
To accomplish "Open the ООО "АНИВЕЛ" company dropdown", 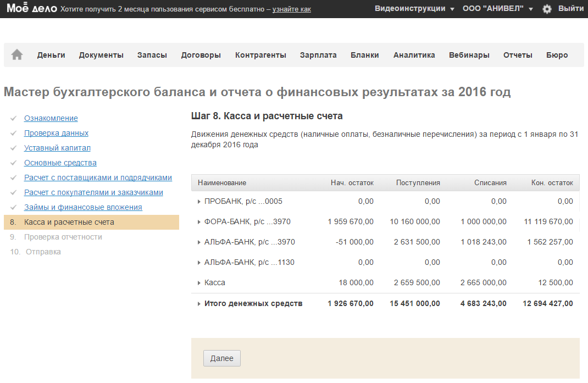I will (x=497, y=9).
